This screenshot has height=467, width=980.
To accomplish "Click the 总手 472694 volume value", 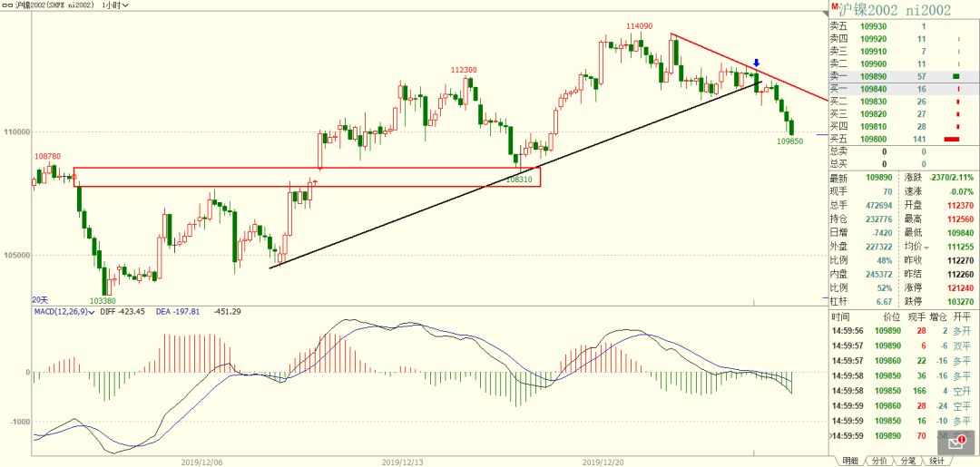I will pyautogui.click(x=877, y=205).
